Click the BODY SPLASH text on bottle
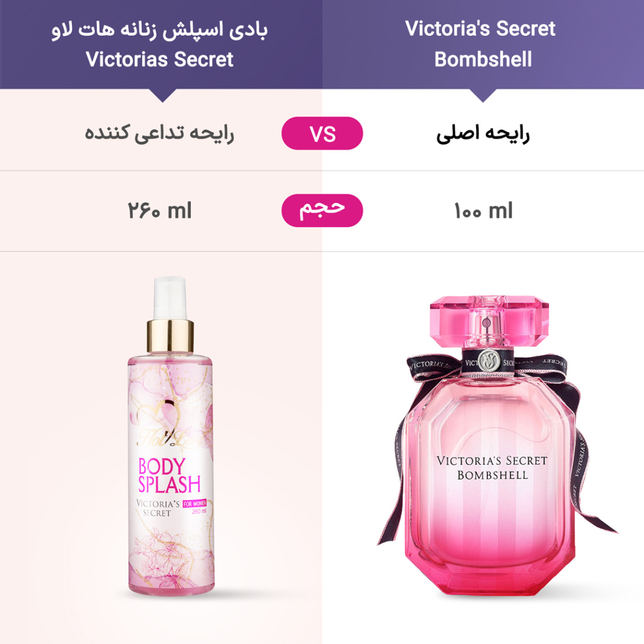This screenshot has width=644, height=644. pyautogui.click(x=169, y=475)
